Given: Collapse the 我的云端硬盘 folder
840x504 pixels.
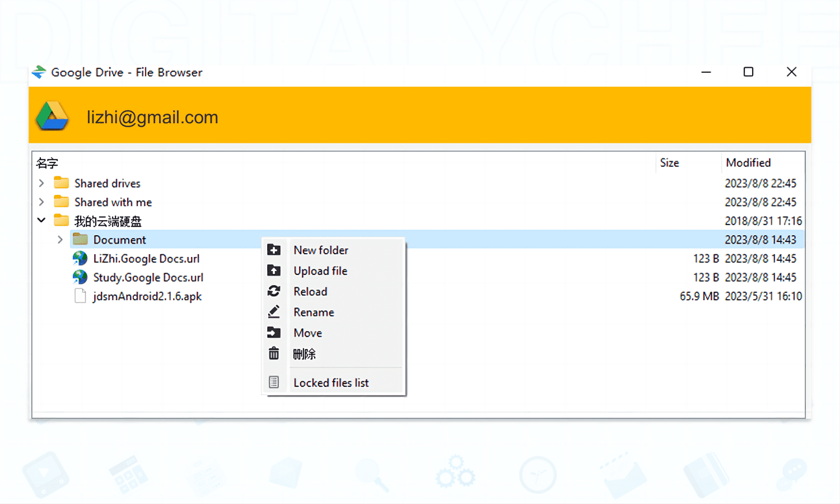Looking at the screenshot, I should [41, 220].
